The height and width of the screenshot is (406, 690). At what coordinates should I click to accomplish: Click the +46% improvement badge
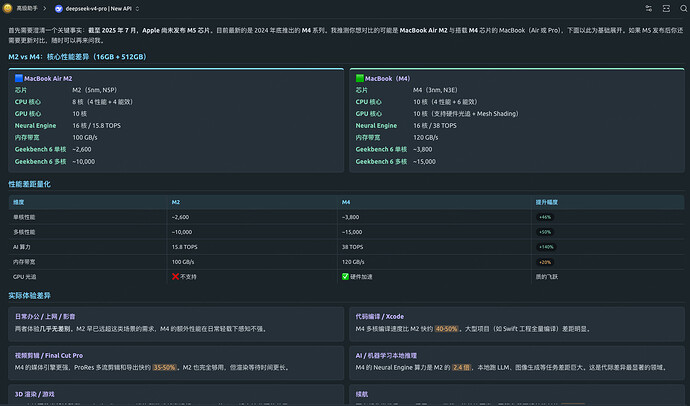click(x=545, y=217)
